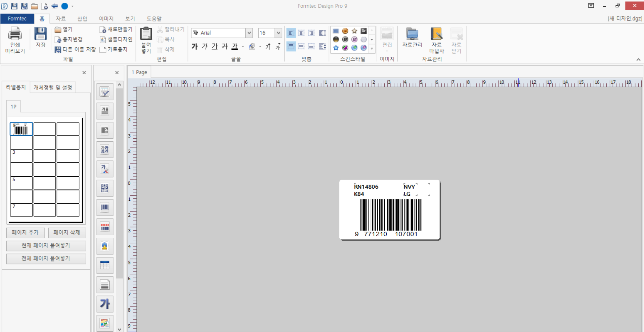Toggle vertical align top
Image resolution: width=644 pixels, height=332 pixels.
click(x=291, y=46)
